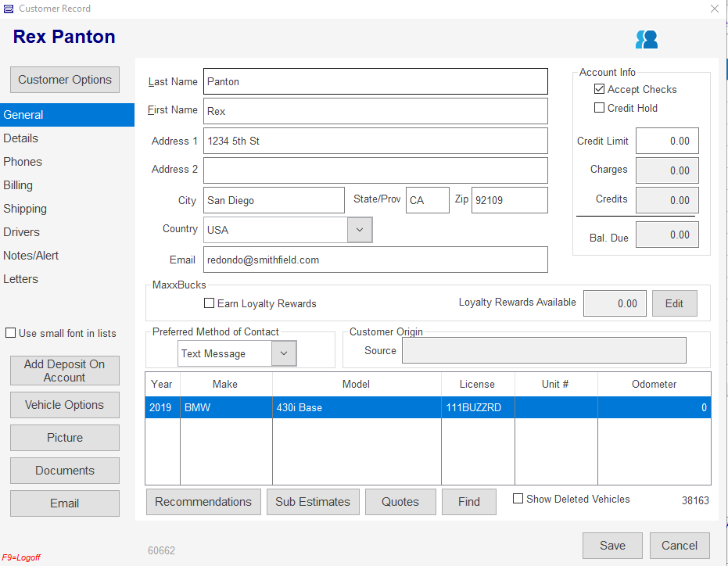
Task: Check Show Deleted Vehicles option
Action: [x=518, y=499]
